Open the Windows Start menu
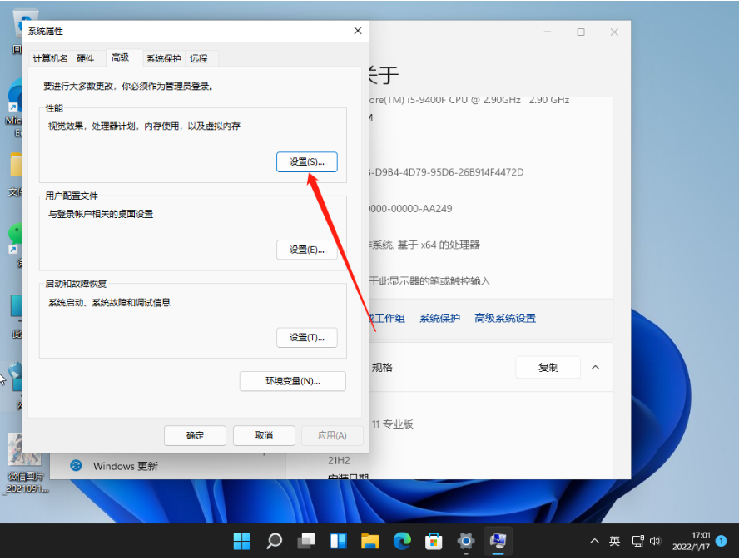Screen dimensions: 739x560 coord(242,541)
